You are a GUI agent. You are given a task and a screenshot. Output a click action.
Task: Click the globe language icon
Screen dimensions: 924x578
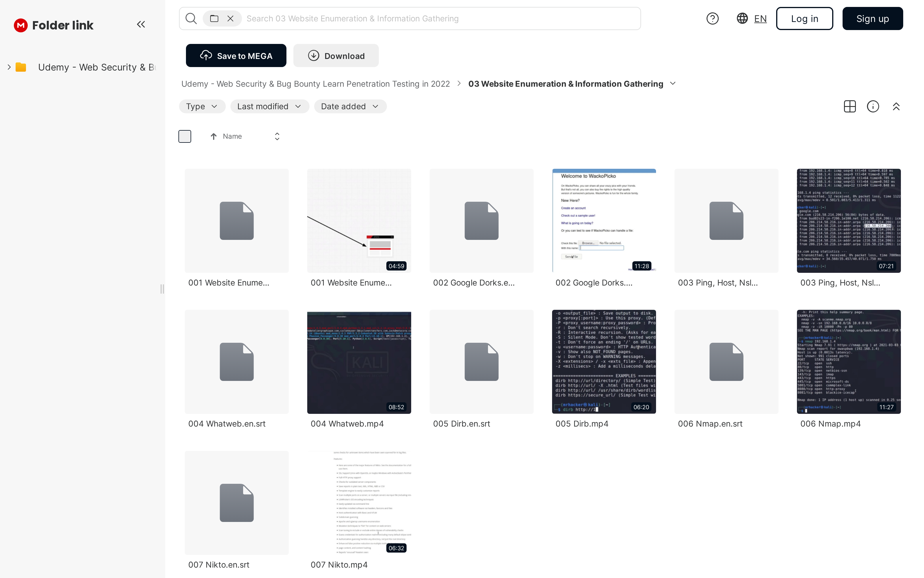[x=742, y=18]
